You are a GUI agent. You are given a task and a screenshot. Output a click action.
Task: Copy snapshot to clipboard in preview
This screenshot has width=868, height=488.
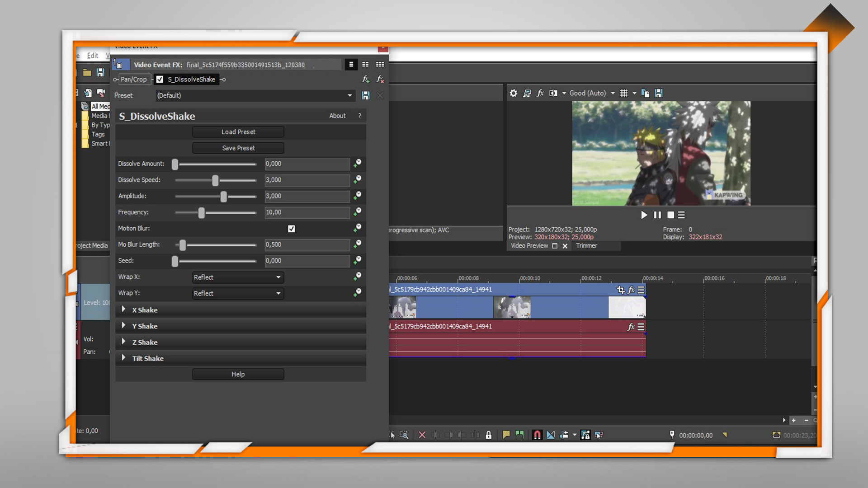tap(646, 93)
